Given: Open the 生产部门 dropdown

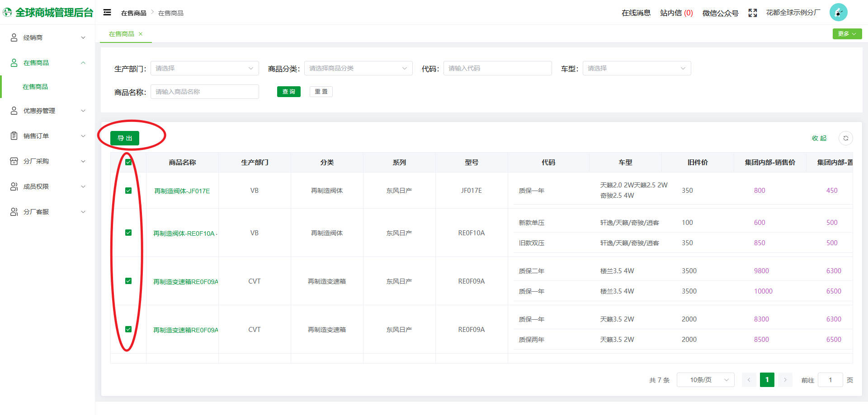Looking at the screenshot, I should [x=204, y=68].
